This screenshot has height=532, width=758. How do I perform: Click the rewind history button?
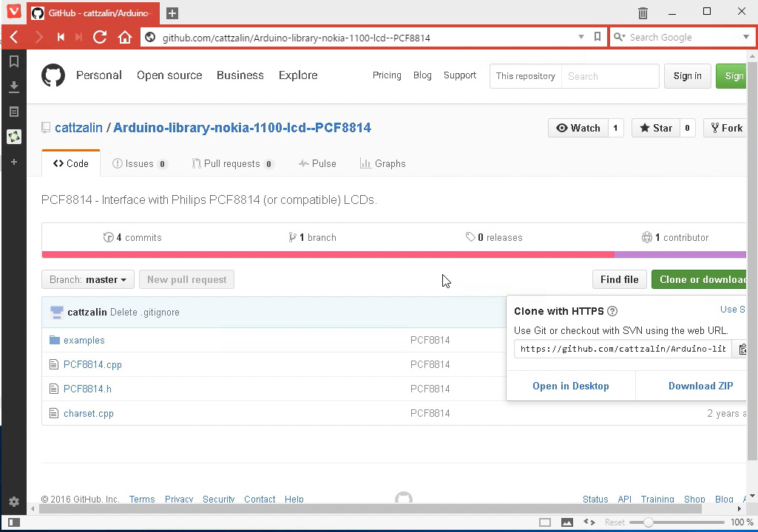pyautogui.click(x=61, y=37)
